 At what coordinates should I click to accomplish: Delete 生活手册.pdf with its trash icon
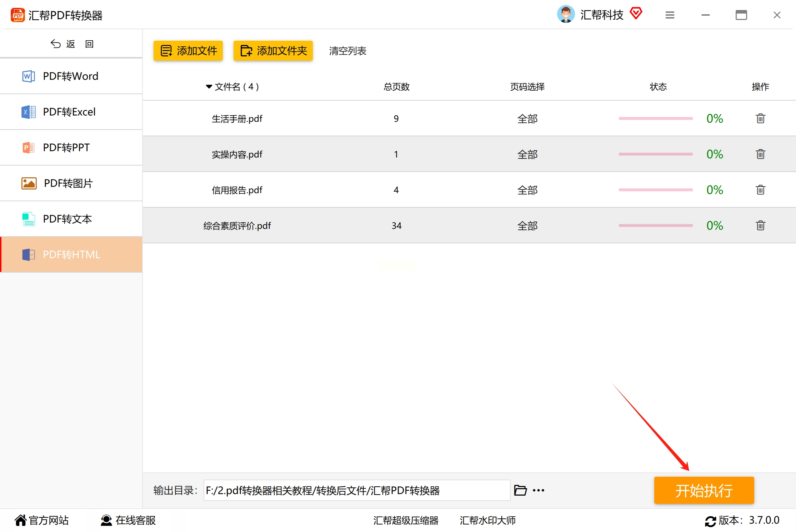click(x=760, y=118)
